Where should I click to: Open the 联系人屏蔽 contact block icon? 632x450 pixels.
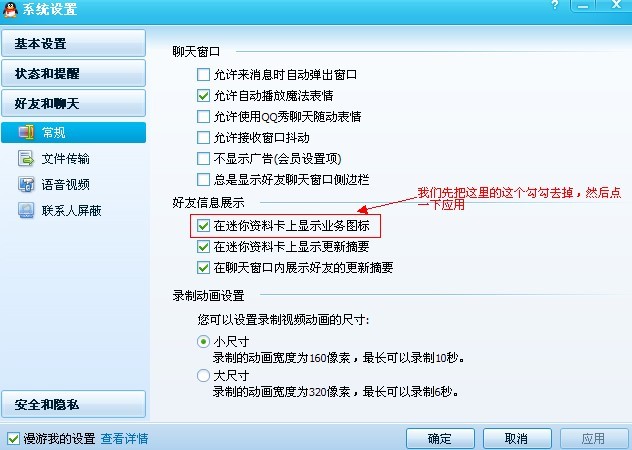point(26,210)
